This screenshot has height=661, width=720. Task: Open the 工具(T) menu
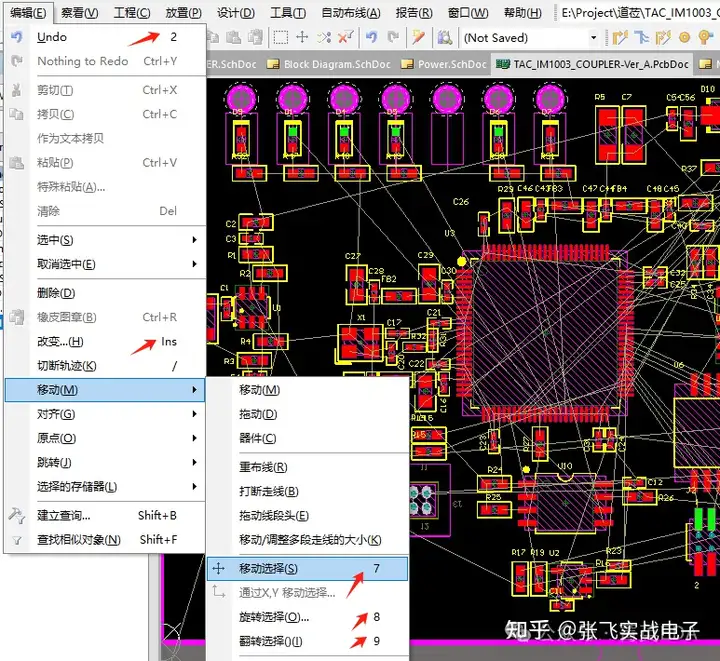tap(287, 12)
